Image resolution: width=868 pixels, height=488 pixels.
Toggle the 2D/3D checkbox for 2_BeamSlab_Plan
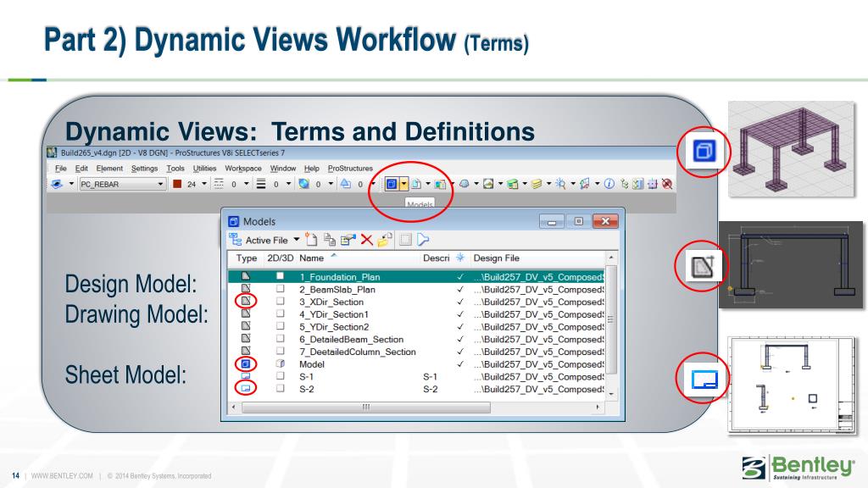coord(280,288)
